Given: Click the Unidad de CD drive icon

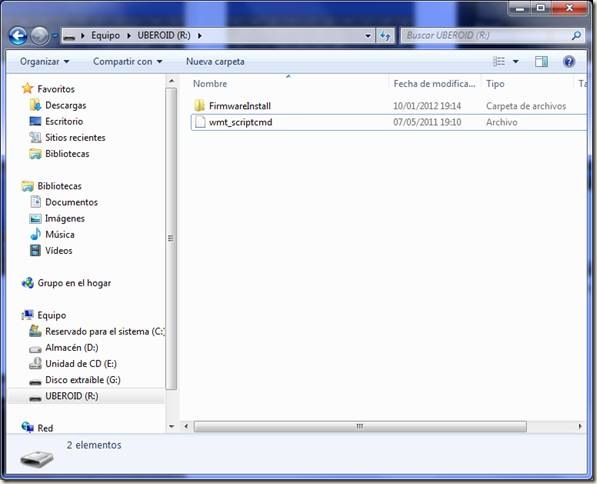Looking at the screenshot, I should (x=35, y=364).
